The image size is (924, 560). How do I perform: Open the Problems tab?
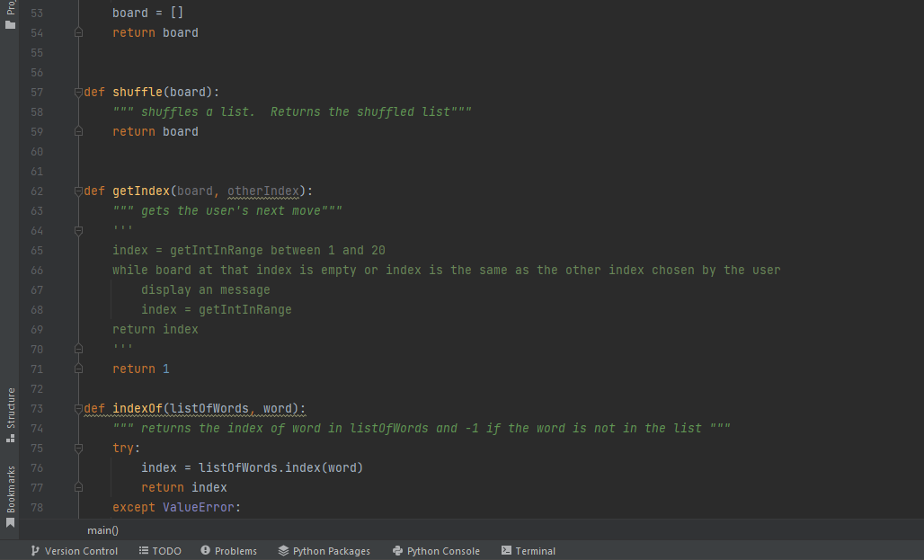228,551
